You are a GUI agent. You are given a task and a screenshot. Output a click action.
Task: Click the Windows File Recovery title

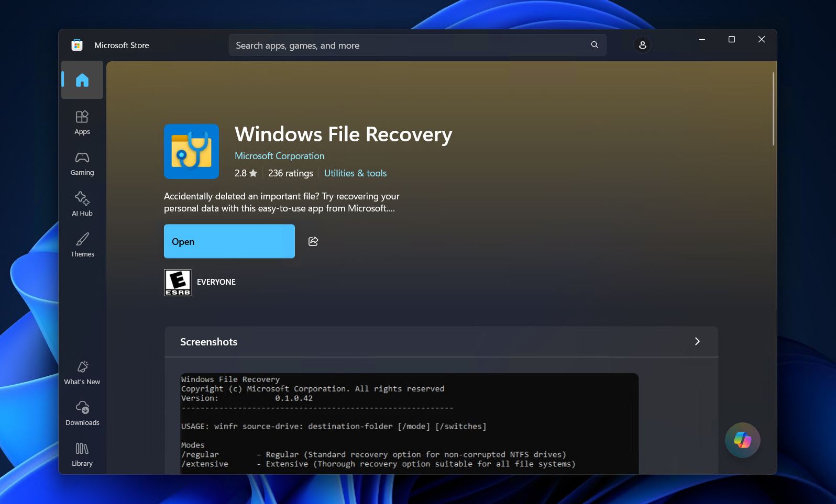(344, 135)
